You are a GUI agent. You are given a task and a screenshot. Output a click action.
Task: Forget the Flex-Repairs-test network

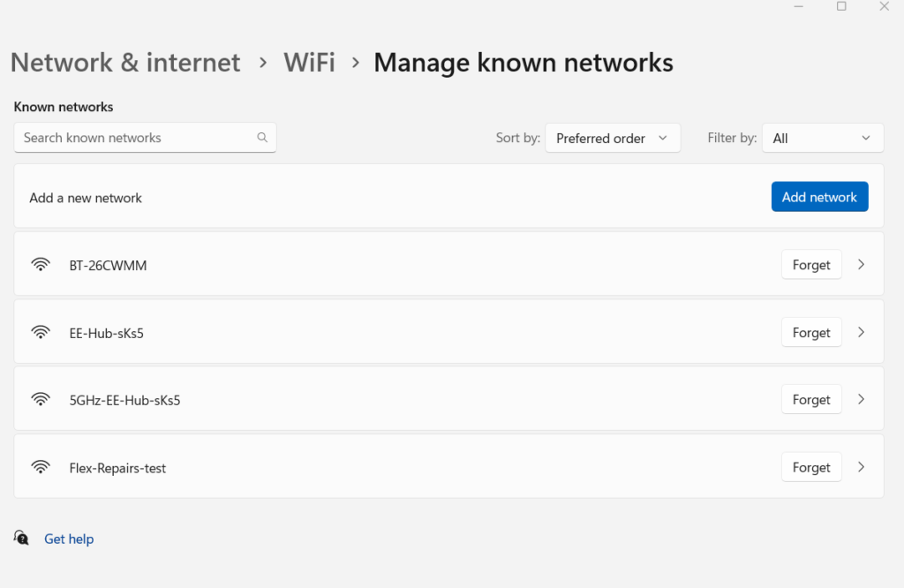point(810,467)
